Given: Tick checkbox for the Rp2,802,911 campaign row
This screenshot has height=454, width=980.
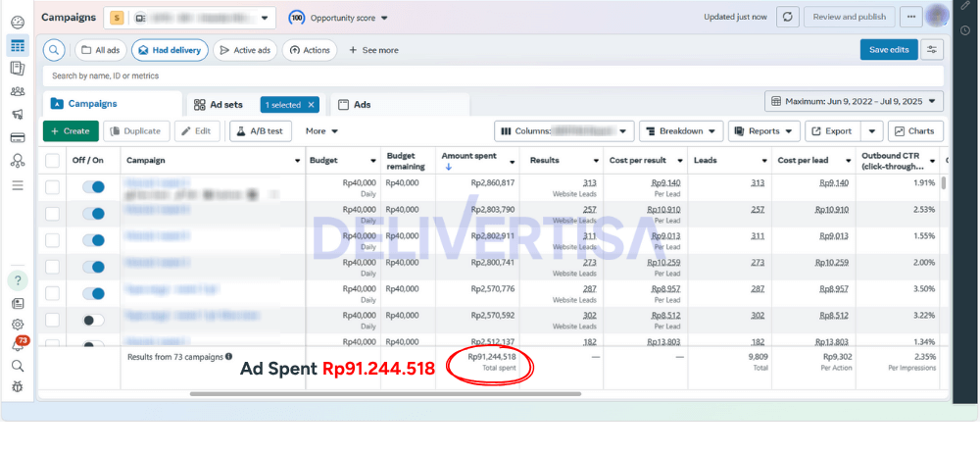Looking at the screenshot, I should pyautogui.click(x=53, y=240).
